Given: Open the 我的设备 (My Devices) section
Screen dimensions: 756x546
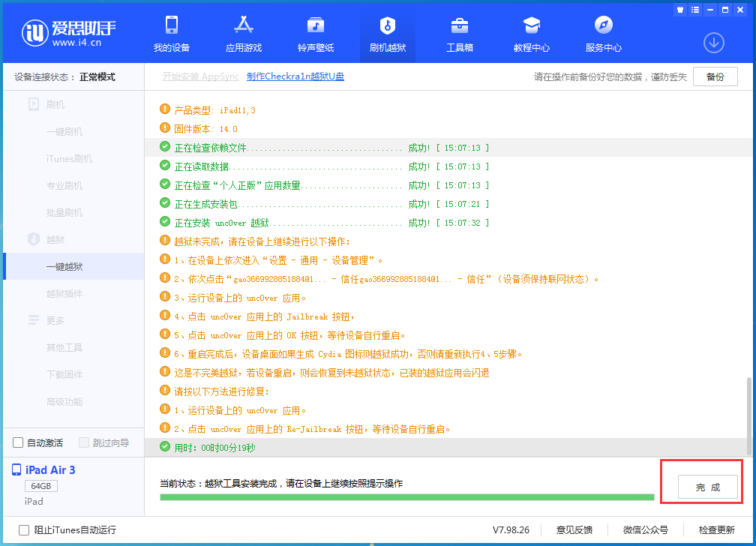Looking at the screenshot, I should click(174, 33).
